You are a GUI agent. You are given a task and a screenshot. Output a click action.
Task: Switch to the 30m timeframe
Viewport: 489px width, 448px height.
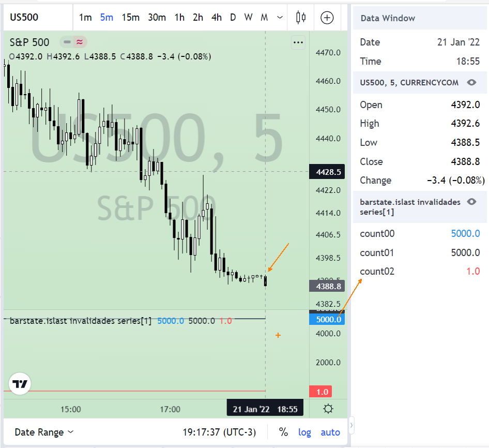pyautogui.click(x=157, y=18)
